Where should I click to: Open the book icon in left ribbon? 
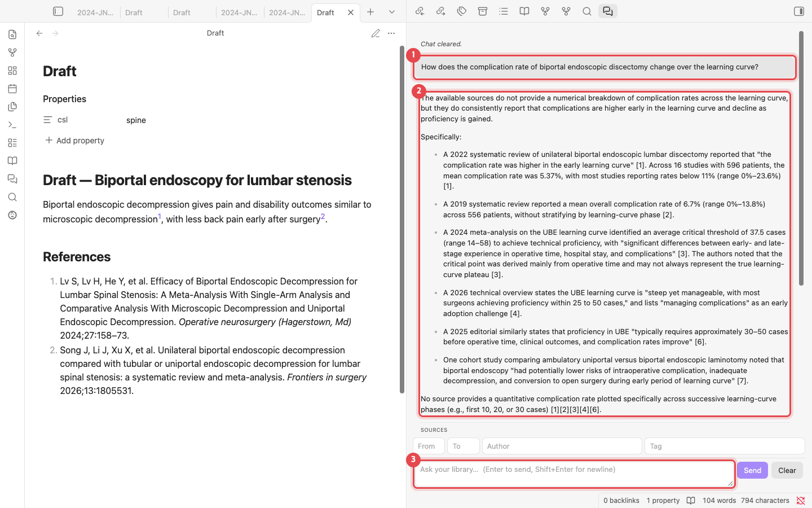point(12,161)
